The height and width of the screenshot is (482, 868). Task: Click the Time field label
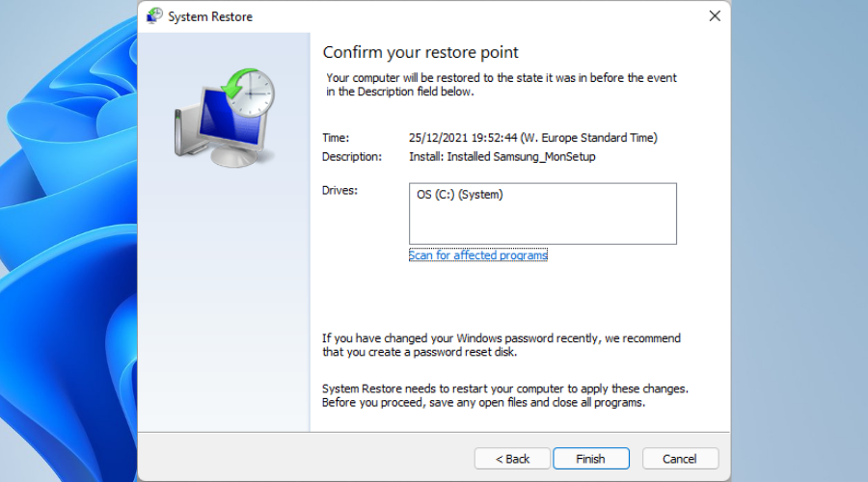click(336, 138)
